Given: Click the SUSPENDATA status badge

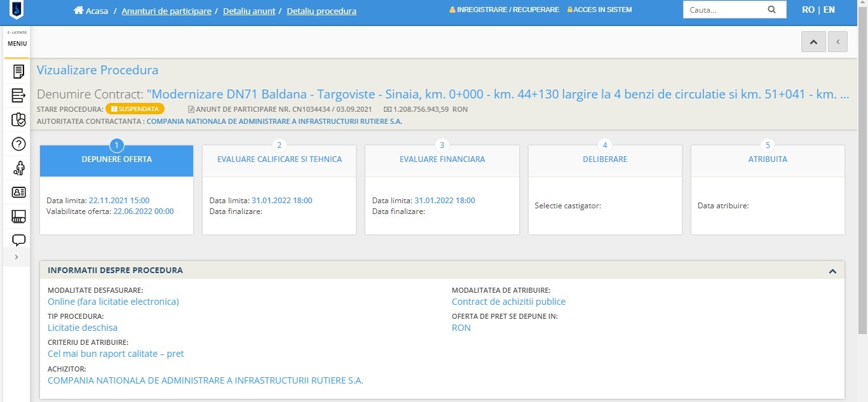Looking at the screenshot, I should 135,109.
